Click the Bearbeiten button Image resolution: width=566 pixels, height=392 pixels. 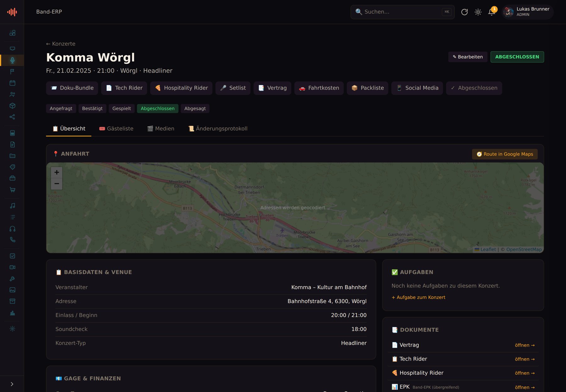(x=468, y=57)
